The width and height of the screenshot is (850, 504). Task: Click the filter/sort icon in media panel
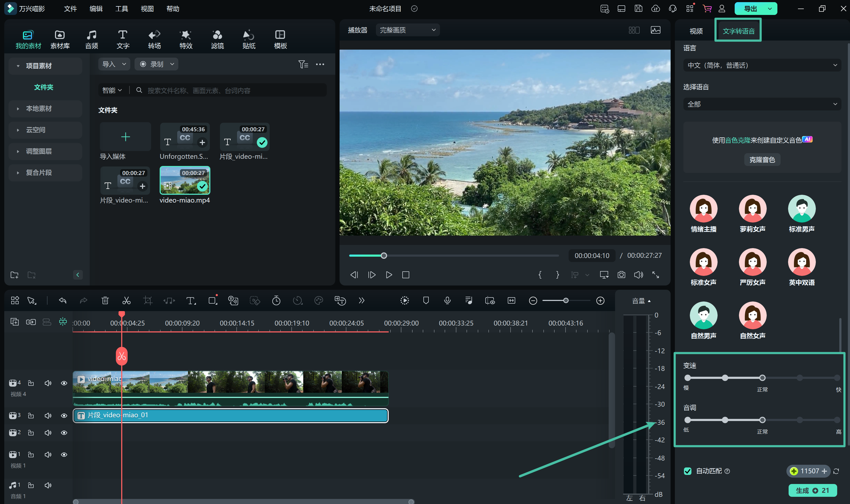[303, 64]
